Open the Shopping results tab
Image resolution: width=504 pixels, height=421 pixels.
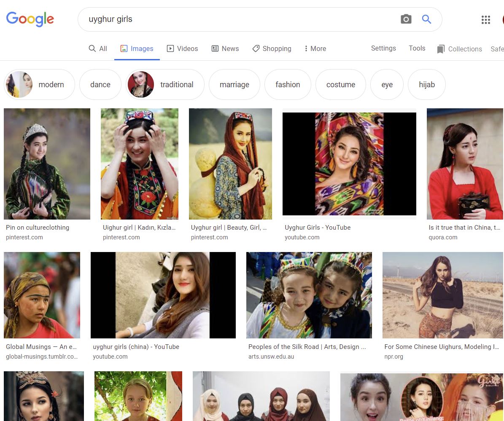272,48
